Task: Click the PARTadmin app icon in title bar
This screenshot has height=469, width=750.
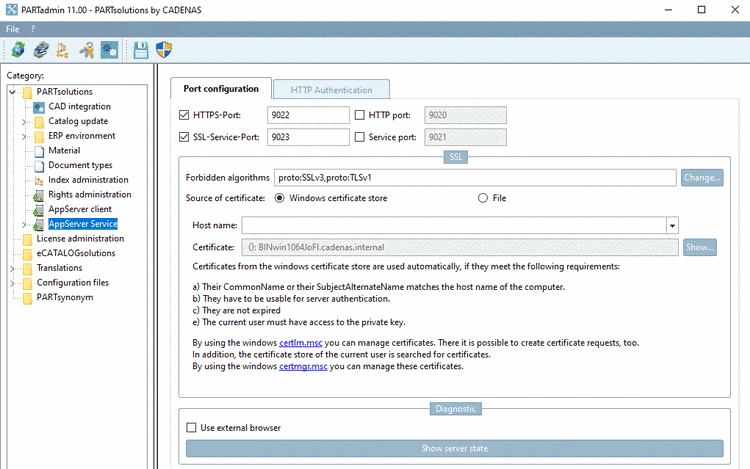Action: 11,10
